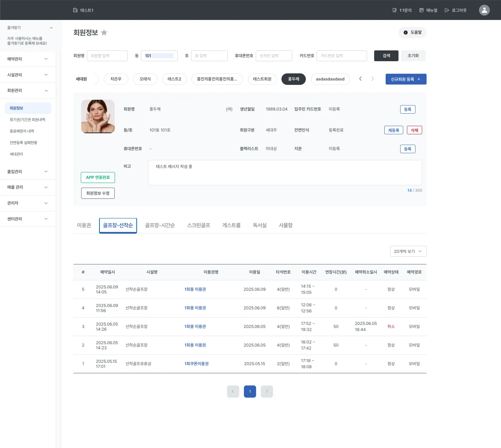Click the 회원명 search input field
Screen dimensions: 501x448
point(107,56)
